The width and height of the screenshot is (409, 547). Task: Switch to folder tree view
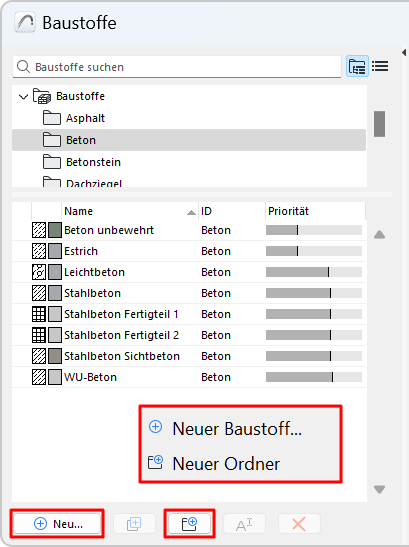click(357, 66)
